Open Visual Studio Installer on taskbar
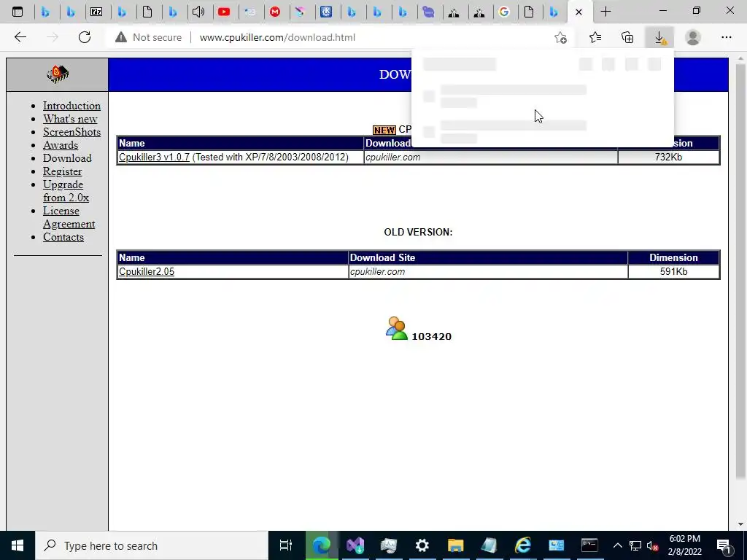This screenshot has height=560, width=747. pyautogui.click(x=355, y=545)
